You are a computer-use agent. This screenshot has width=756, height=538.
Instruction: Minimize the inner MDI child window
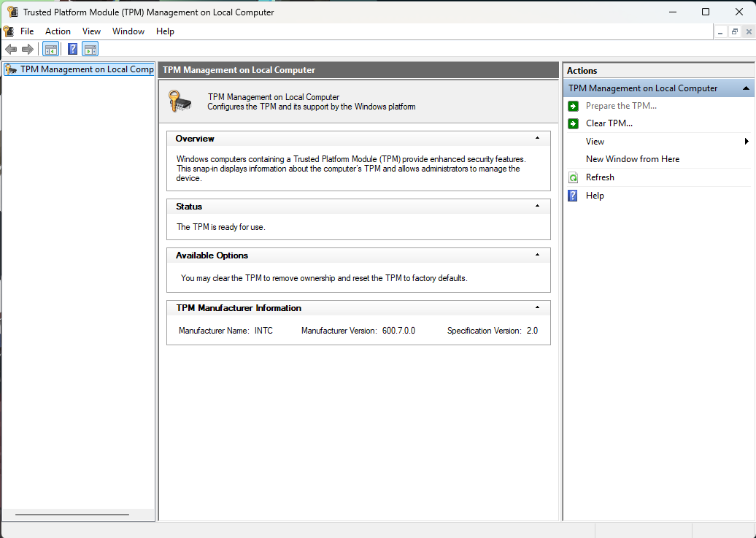coord(720,32)
